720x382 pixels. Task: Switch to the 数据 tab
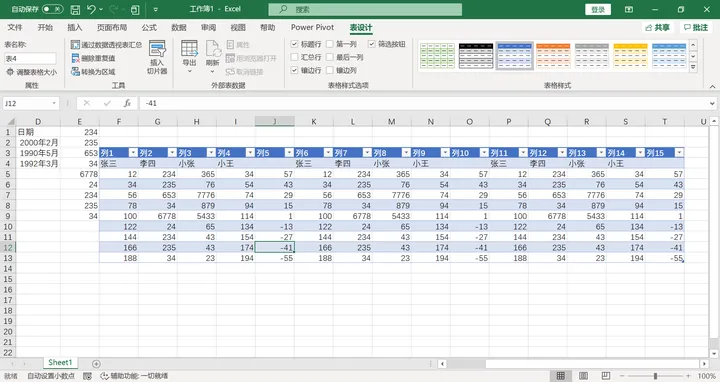[179, 28]
